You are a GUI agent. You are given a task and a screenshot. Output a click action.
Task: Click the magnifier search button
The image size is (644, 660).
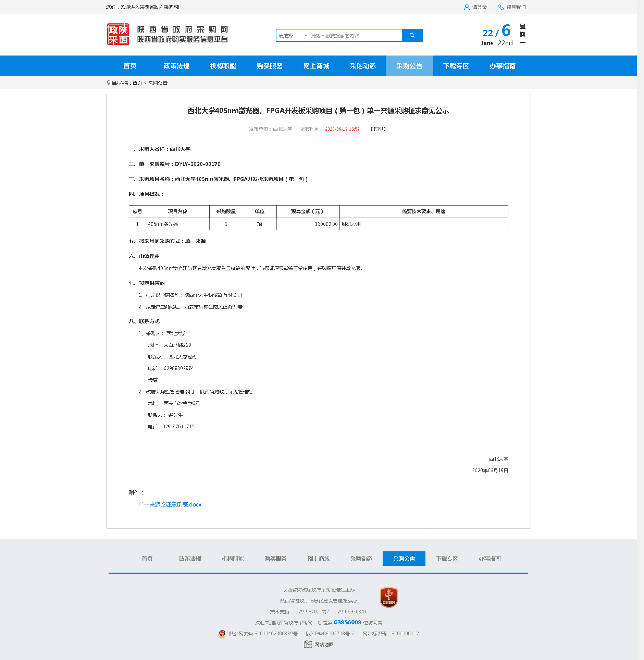pyautogui.click(x=412, y=35)
